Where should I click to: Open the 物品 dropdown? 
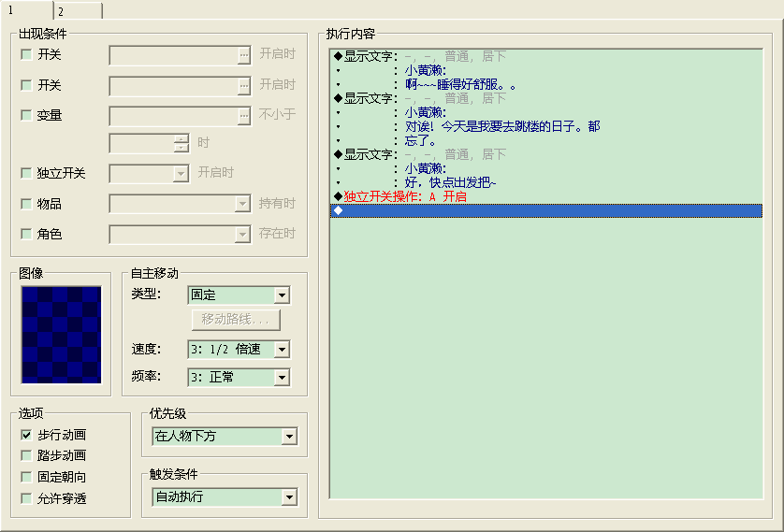(x=242, y=204)
